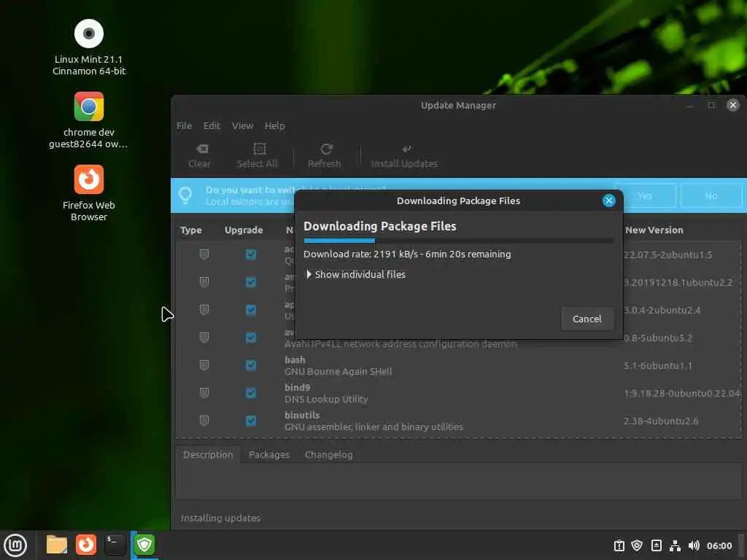The image size is (747, 560).
Task: Switch to the Packages tab
Action: (269, 455)
